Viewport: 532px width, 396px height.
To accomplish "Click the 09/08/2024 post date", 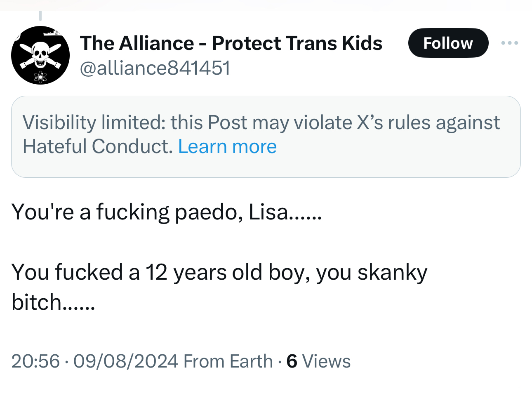I will click(126, 361).
